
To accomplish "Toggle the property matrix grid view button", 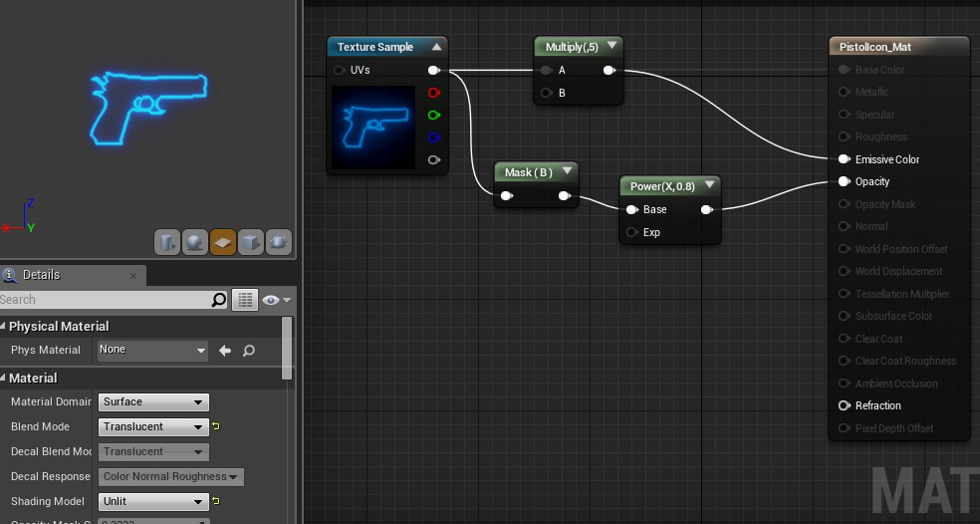I will (245, 300).
